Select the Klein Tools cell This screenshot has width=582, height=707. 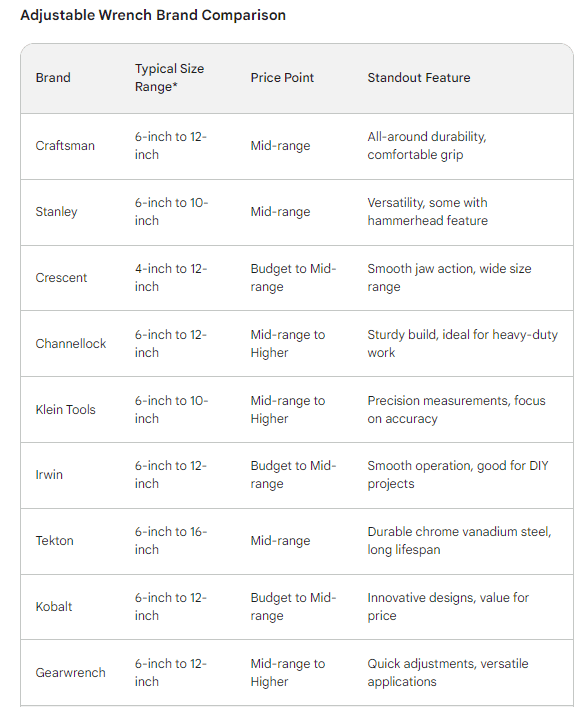66,409
